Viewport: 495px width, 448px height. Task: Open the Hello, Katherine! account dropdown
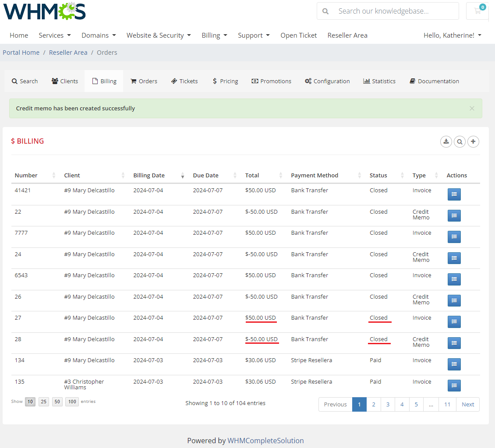(452, 35)
